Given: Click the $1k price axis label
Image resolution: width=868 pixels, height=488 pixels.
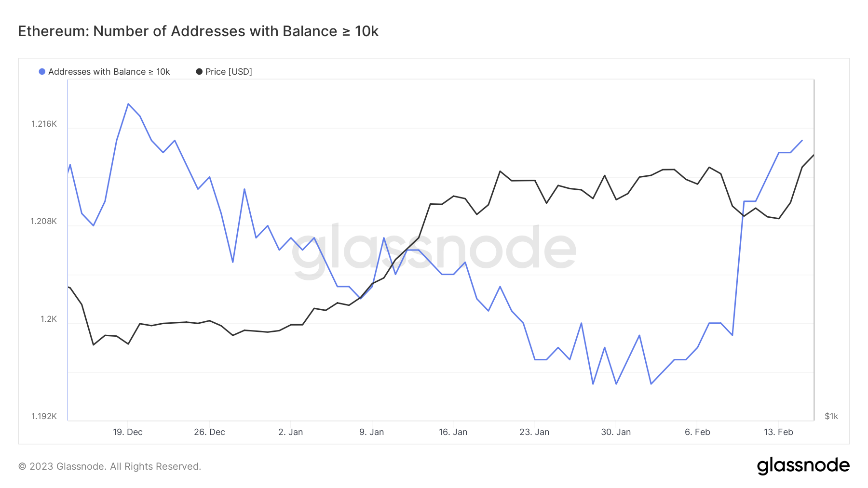Looking at the screenshot, I should click(831, 416).
